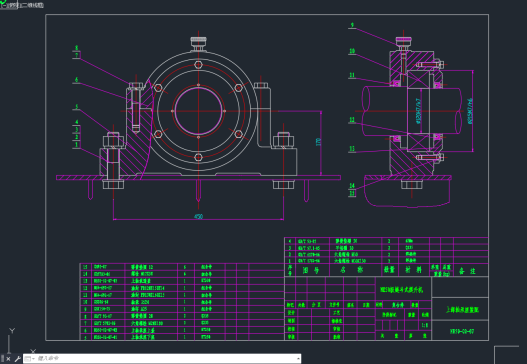Image resolution: width=527 pixels, height=364 pixels.
Task: Click the command line drag grip
Action: point(2,359)
